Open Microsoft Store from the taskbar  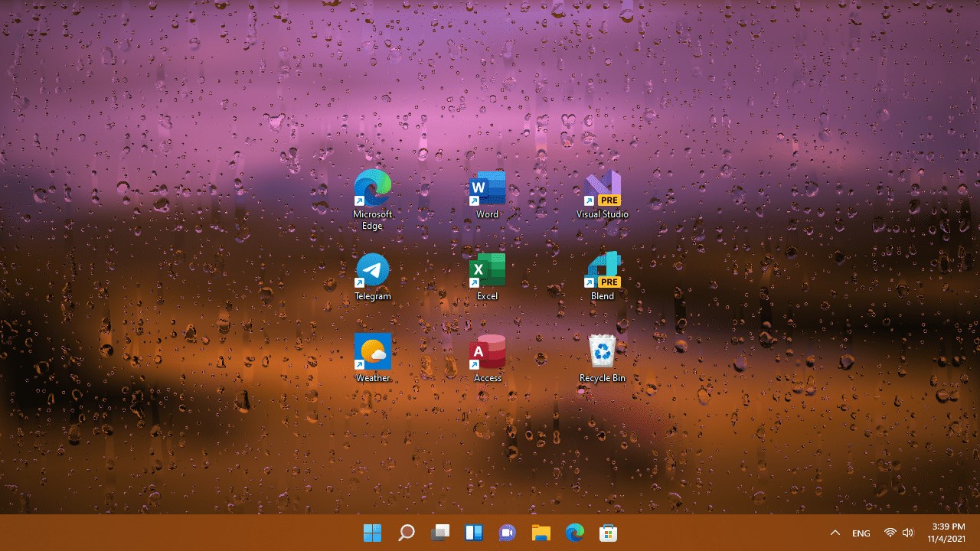tap(609, 533)
